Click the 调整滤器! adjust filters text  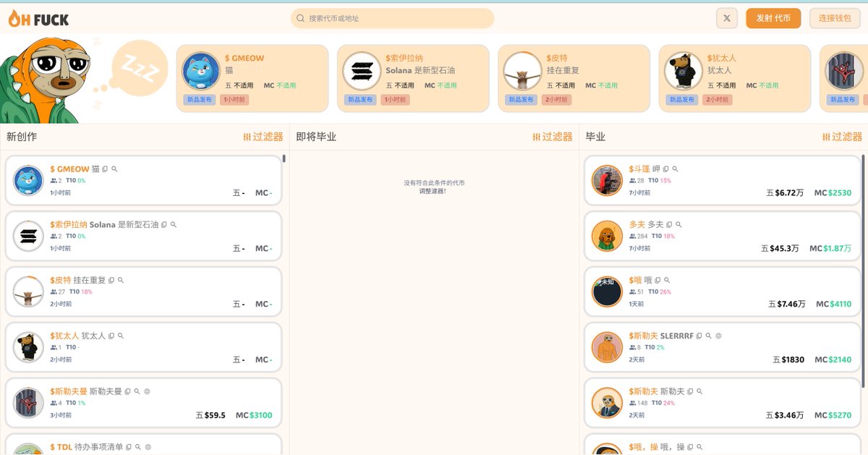point(434,191)
